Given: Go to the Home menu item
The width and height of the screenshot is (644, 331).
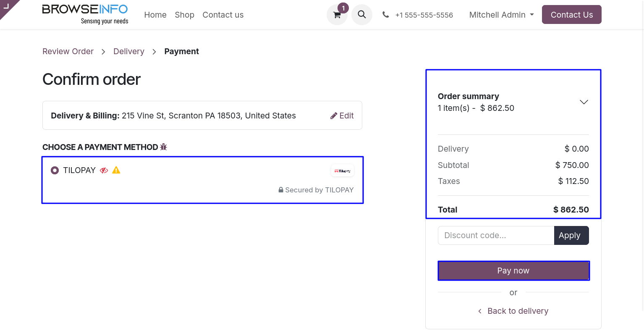Looking at the screenshot, I should click(155, 15).
